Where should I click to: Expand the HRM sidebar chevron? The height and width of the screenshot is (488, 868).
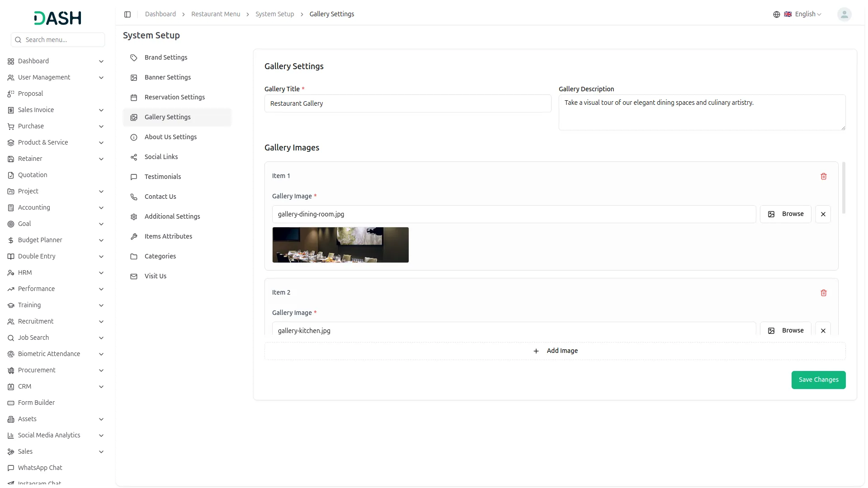101,273
